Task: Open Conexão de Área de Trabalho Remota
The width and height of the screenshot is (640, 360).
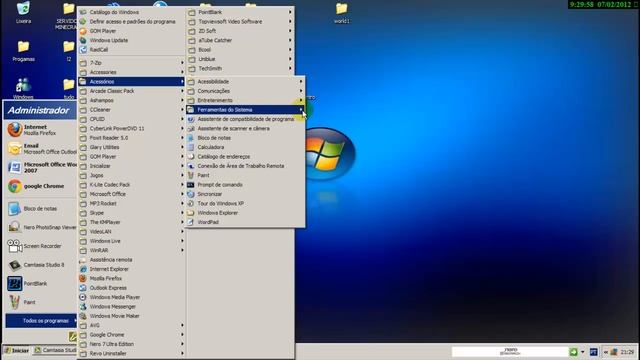Action: pos(245,166)
